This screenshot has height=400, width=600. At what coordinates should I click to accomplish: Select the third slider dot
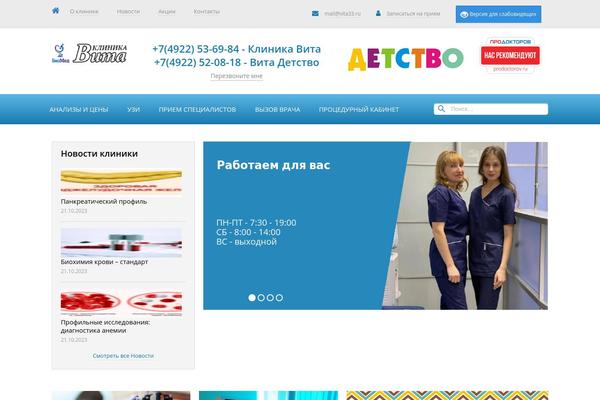coord(270,297)
